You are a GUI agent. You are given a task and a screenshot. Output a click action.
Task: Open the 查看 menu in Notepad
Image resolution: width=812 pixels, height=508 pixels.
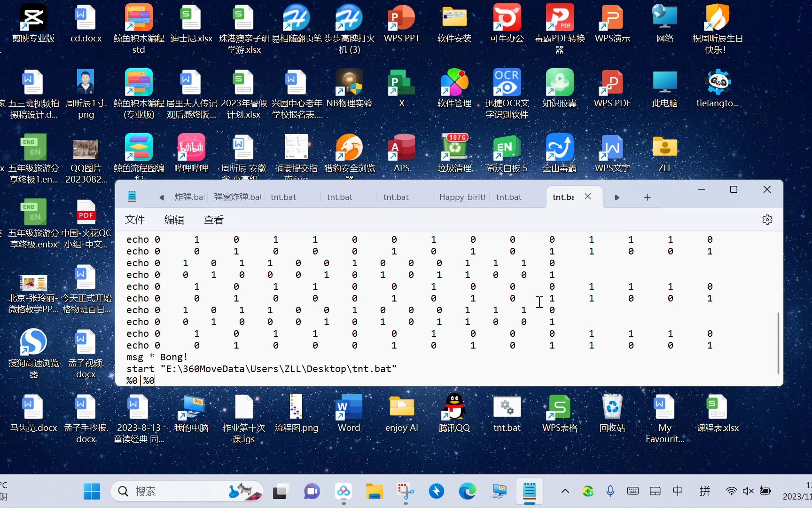point(214,220)
